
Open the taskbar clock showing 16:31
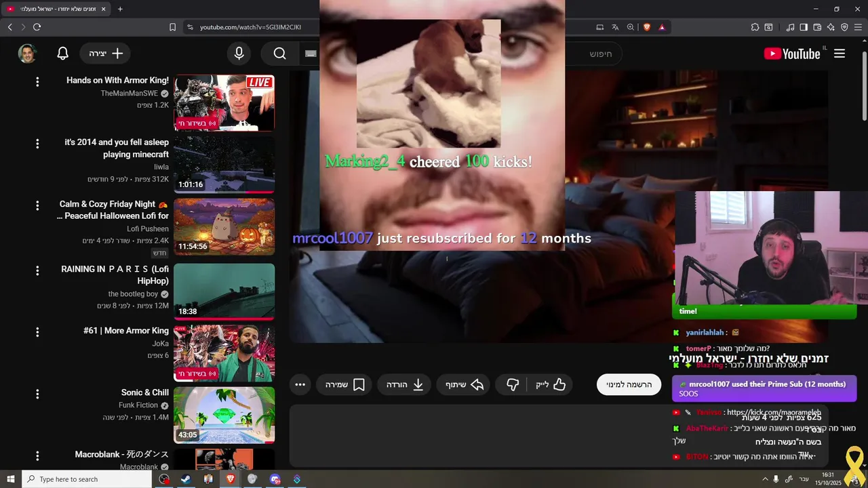pos(828,479)
